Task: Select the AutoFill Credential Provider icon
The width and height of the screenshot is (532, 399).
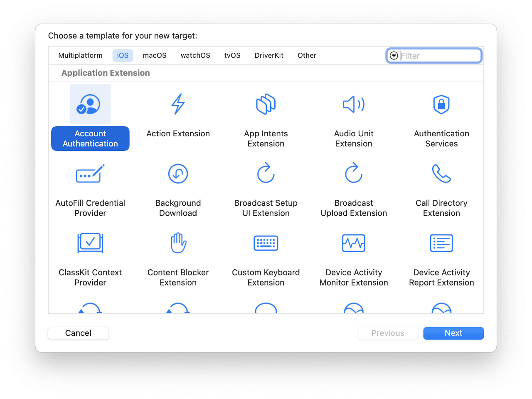Action: [90, 174]
